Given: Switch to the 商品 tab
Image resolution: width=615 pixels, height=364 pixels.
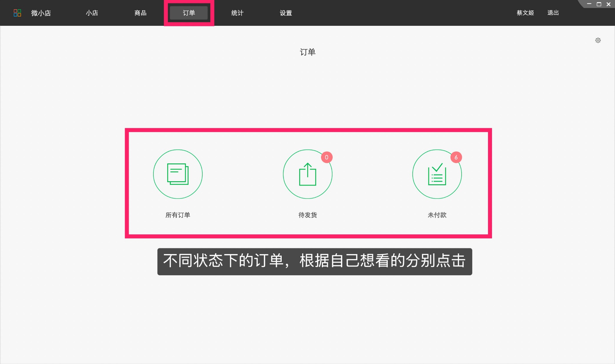Looking at the screenshot, I should [x=140, y=13].
